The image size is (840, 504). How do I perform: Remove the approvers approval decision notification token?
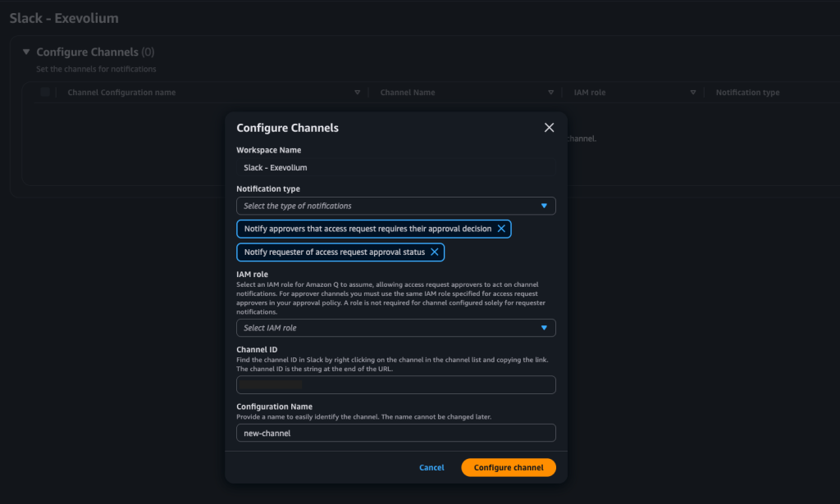tap(500, 229)
